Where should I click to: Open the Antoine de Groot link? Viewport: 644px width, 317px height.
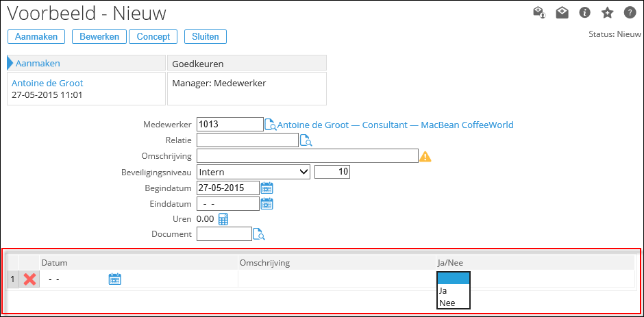(47, 83)
